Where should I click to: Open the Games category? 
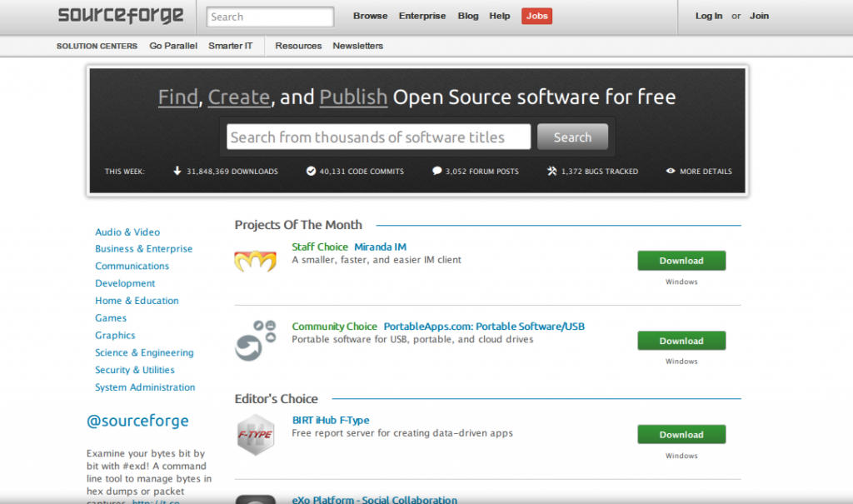click(x=111, y=317)
